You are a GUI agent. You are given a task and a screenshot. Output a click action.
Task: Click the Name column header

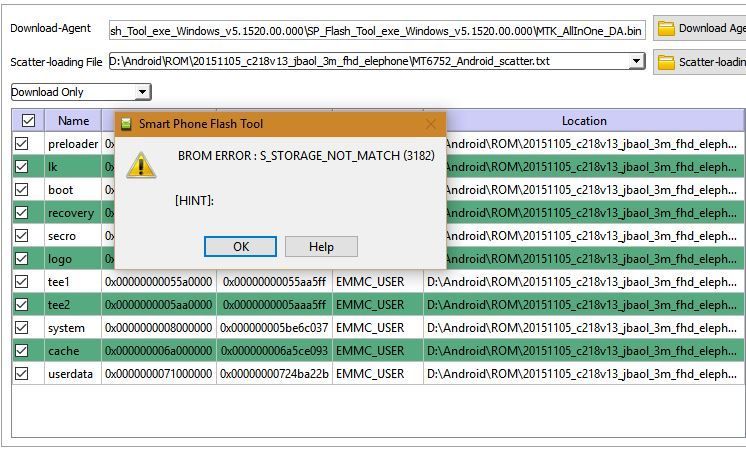coord(73,121)
